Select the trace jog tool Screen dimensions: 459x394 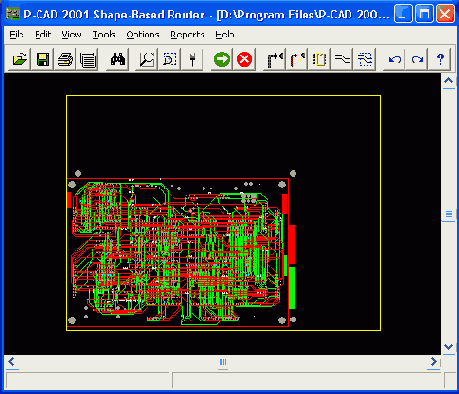click(x=342, y=60)
